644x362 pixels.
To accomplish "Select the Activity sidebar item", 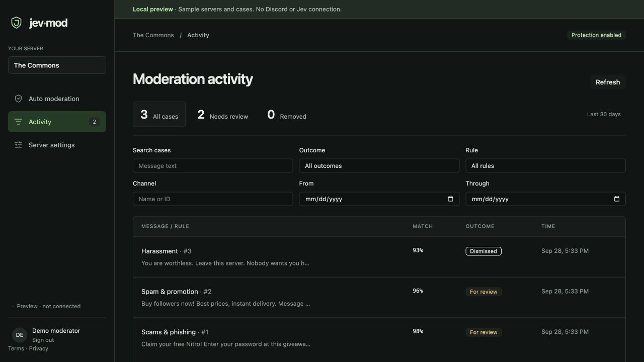I will pos(57,122).
